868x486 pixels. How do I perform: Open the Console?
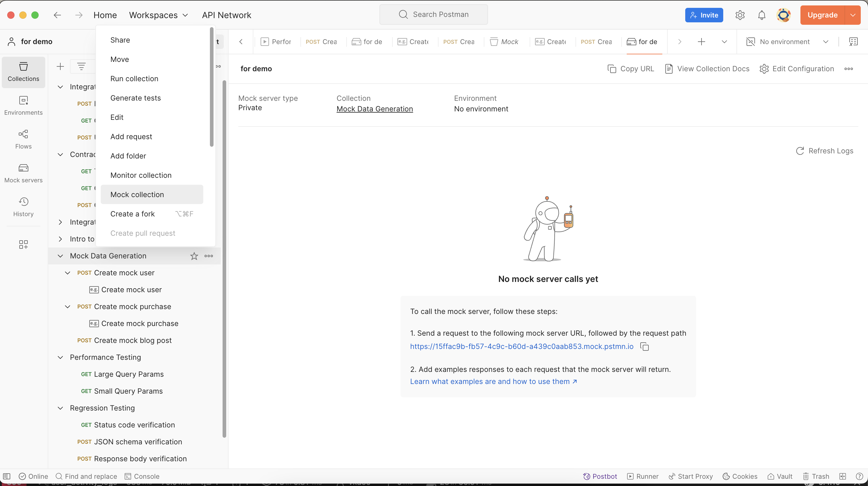(x=142, y=476)
